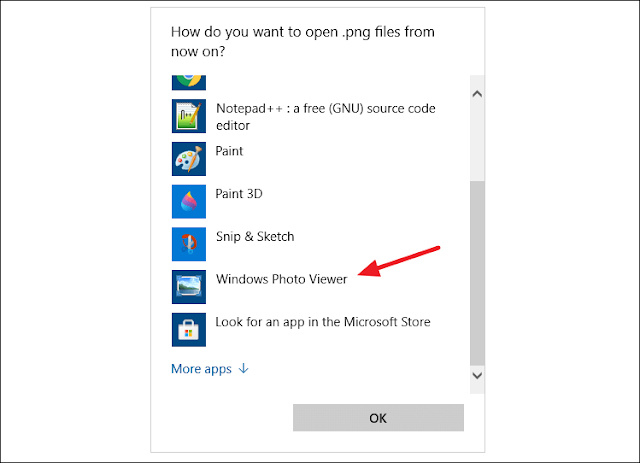The height and width of the screenshot is (463, 640).
Task: Choose the Paint palette icon
Action: pos(189,159)
